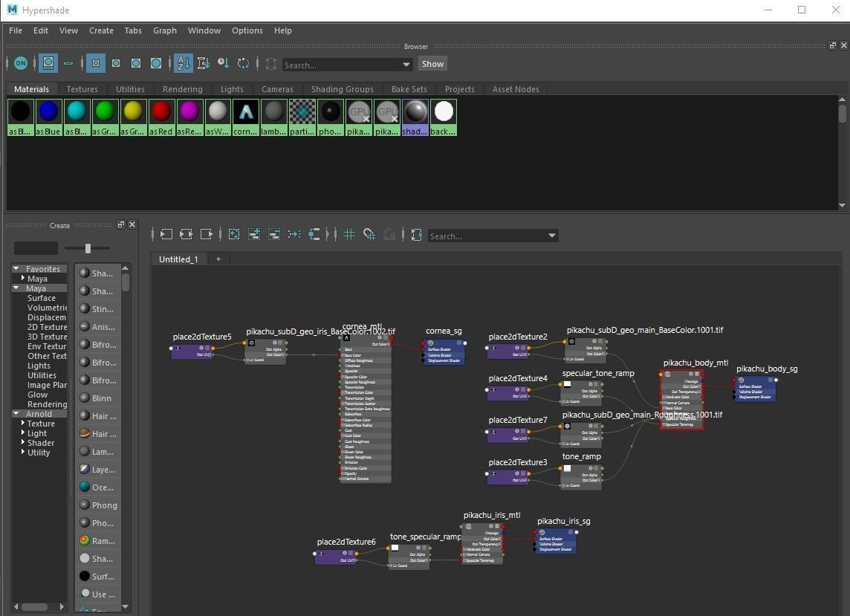This screenshot has height=616, width=850.
Task: Select large swatch size icon
Action: (x=136, y=63)
